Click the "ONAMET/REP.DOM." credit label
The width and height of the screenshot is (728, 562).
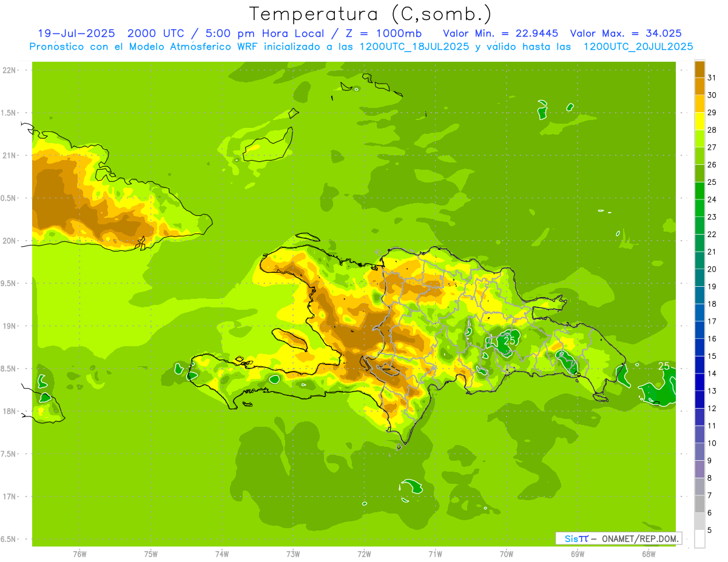[640, 538]
